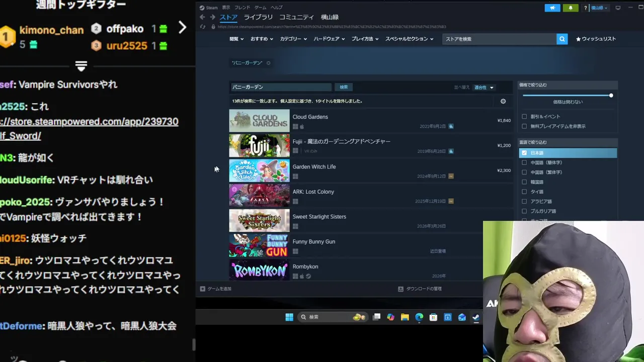Open Task View on the taskbar

(x=376, y=317)
